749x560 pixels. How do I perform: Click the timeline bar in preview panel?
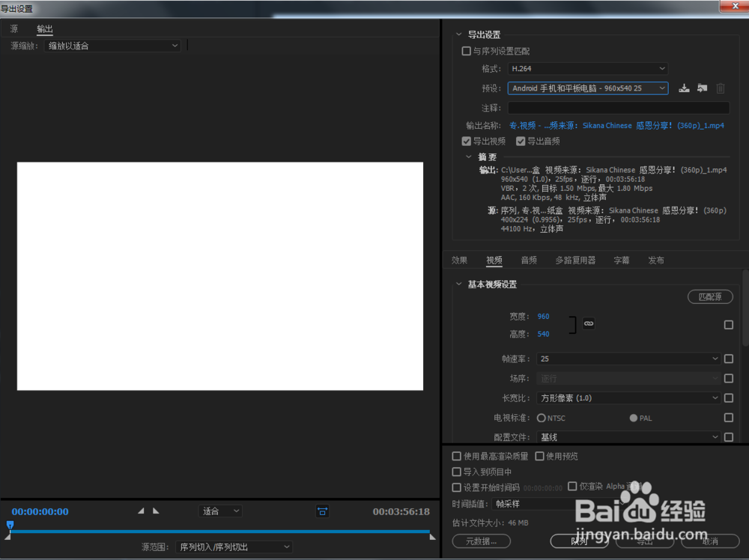(x=219, y=531)
